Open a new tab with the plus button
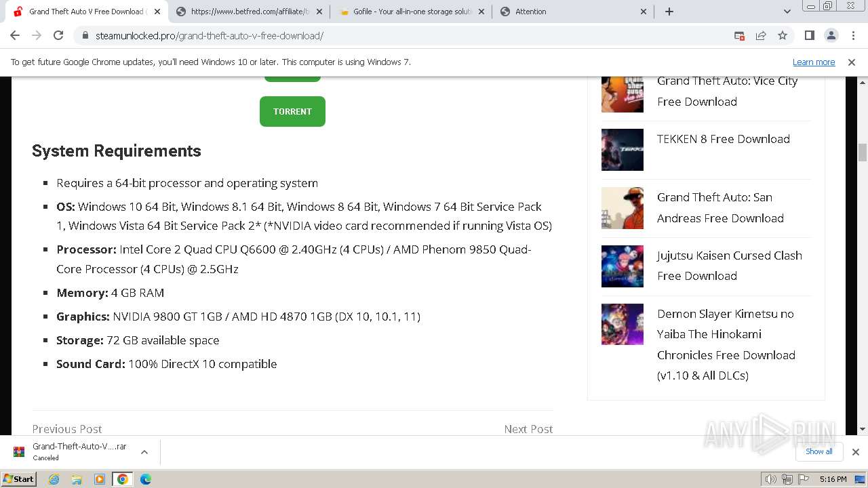 click(669, 12)
